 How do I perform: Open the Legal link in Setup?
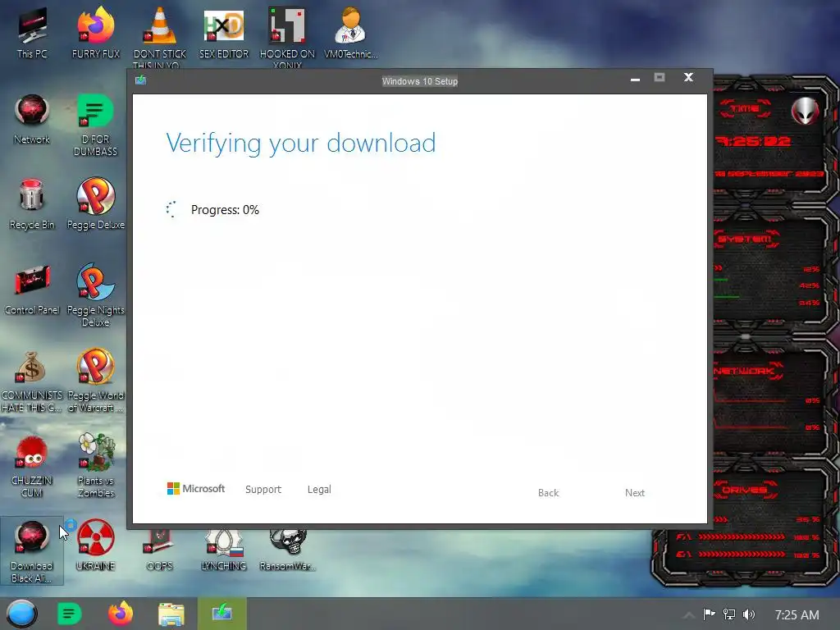(319, 489)
